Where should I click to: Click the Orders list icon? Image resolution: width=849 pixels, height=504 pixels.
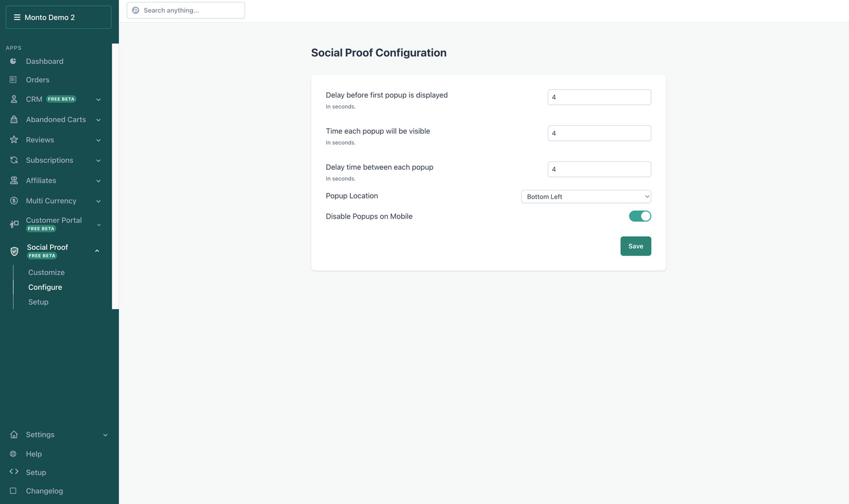13,80
